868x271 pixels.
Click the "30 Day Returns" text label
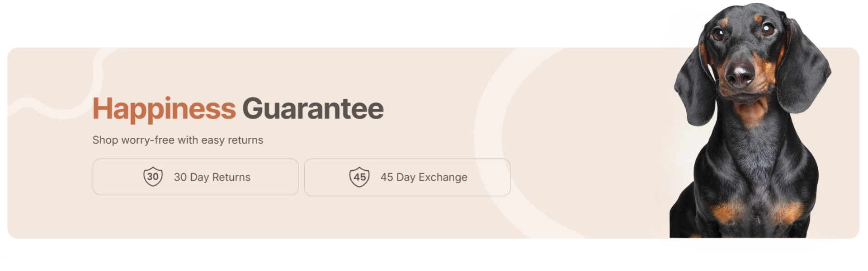coord(212,177)
